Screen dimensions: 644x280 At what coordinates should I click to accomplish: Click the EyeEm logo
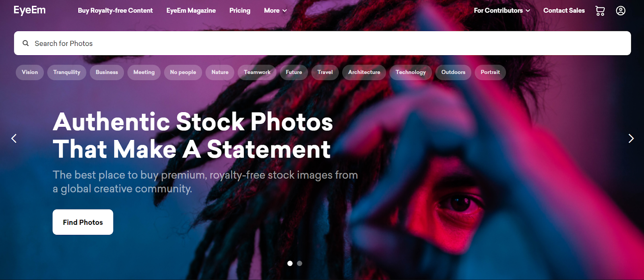tap(30, 10)
